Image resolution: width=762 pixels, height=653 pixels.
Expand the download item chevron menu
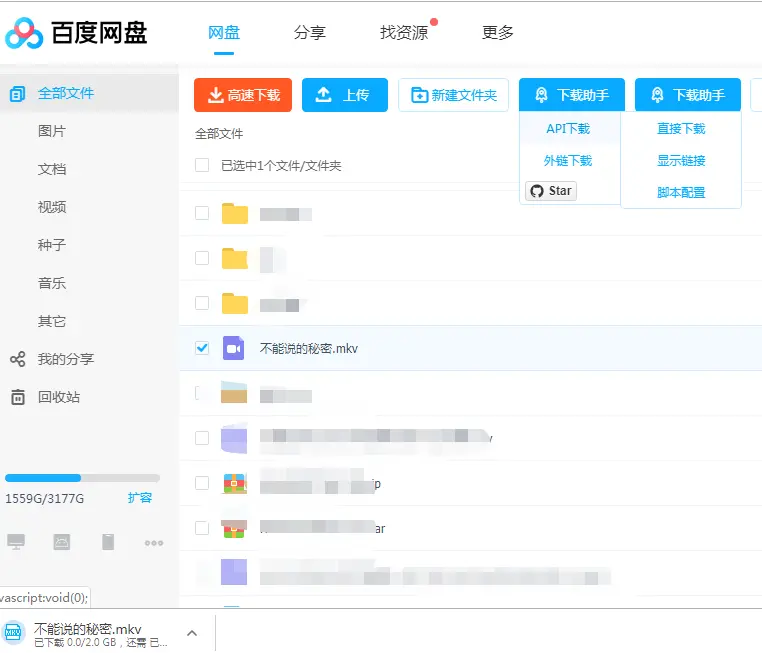192,633
